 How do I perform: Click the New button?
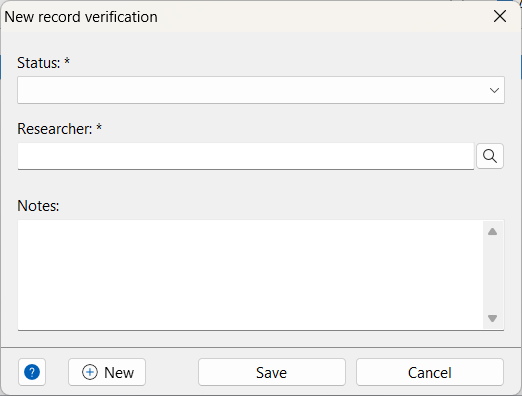pos(107,372)
